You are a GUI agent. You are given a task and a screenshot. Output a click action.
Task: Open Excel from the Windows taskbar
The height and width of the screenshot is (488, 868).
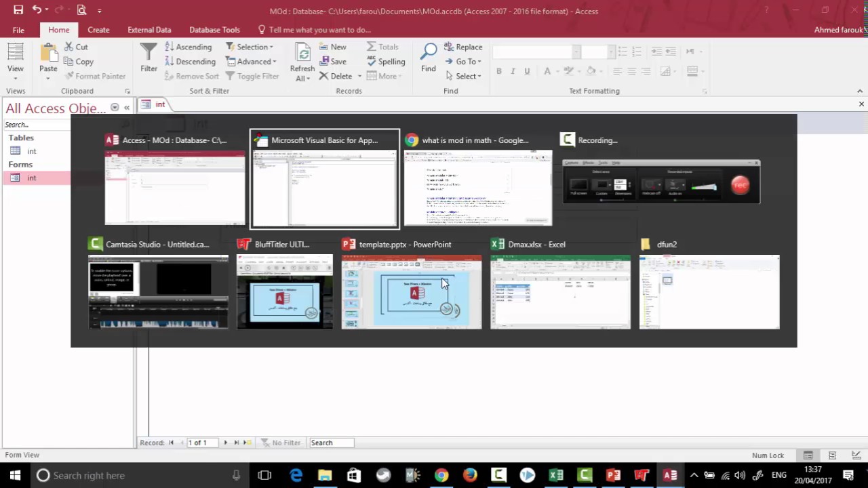coord(556,475)
